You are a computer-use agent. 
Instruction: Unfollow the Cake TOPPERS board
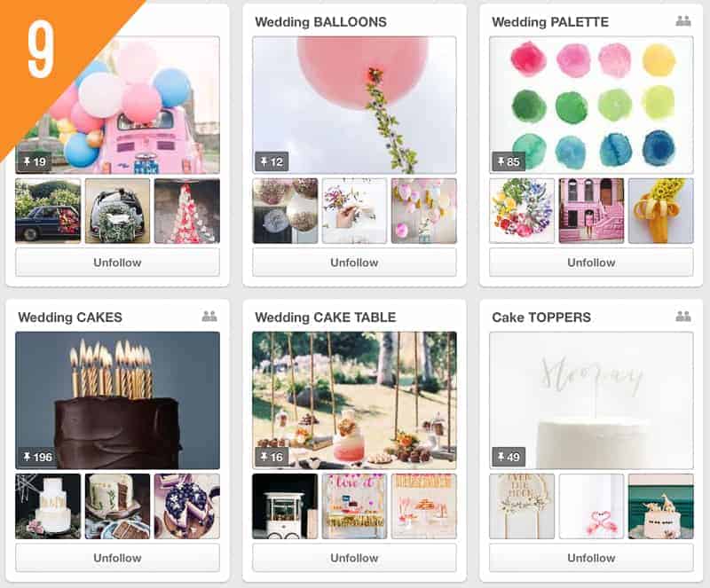coord(591,558)
